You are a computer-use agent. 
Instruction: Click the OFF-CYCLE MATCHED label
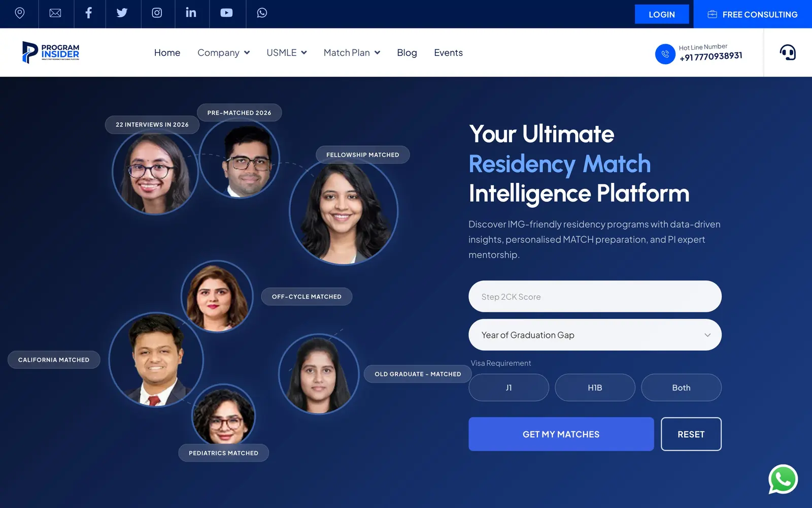[x=307, y=297]
